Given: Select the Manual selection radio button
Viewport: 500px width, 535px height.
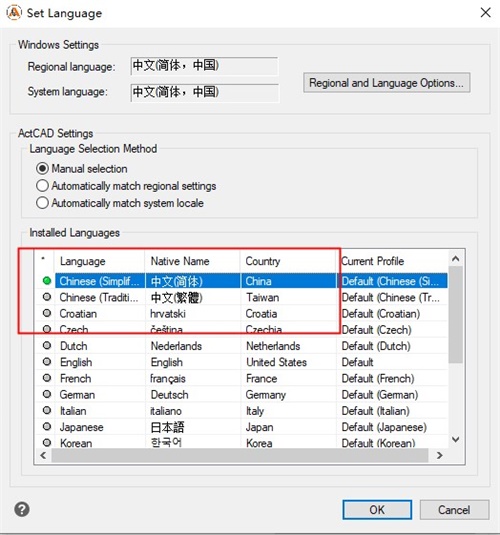Looking at the screenshot, I should click(42, 169).
